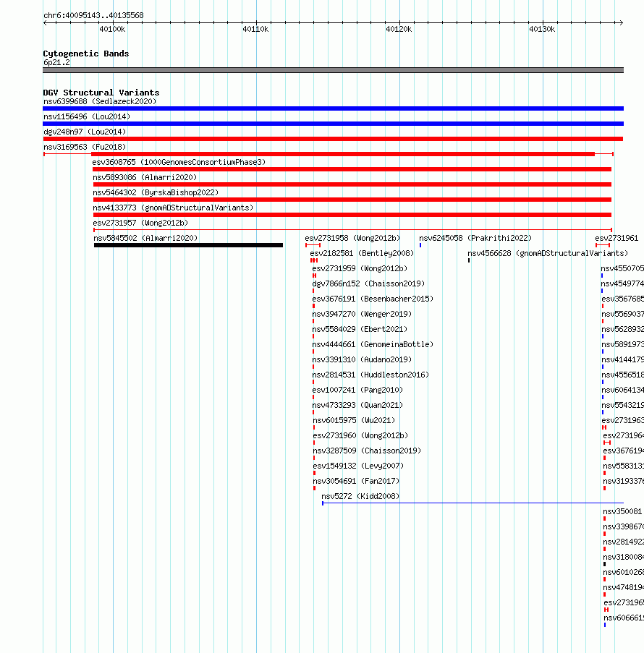This screenshot has height=653, width=644.
Task: Click the gray 6p21.2 cytoband bar
Action: [333, 70]
